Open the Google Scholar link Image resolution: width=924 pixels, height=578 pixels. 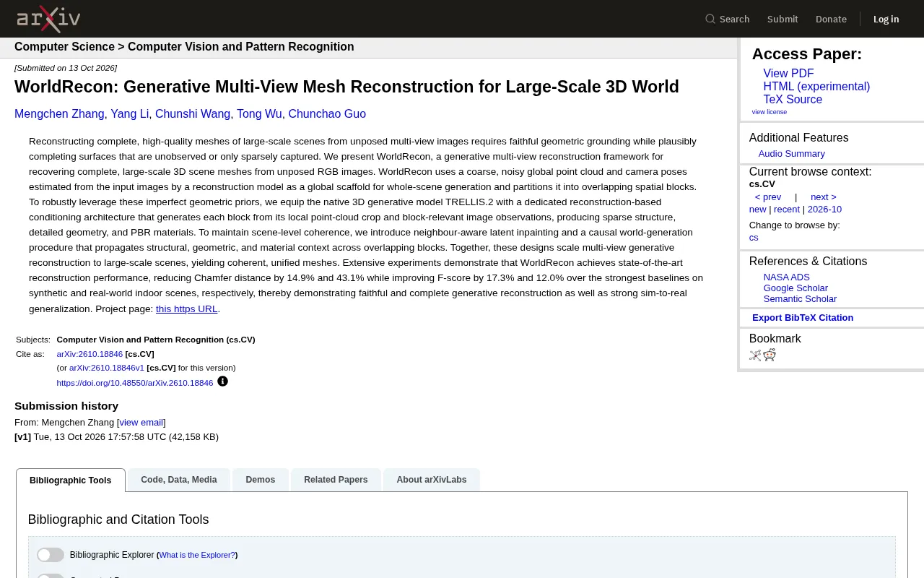pos(796,288)
